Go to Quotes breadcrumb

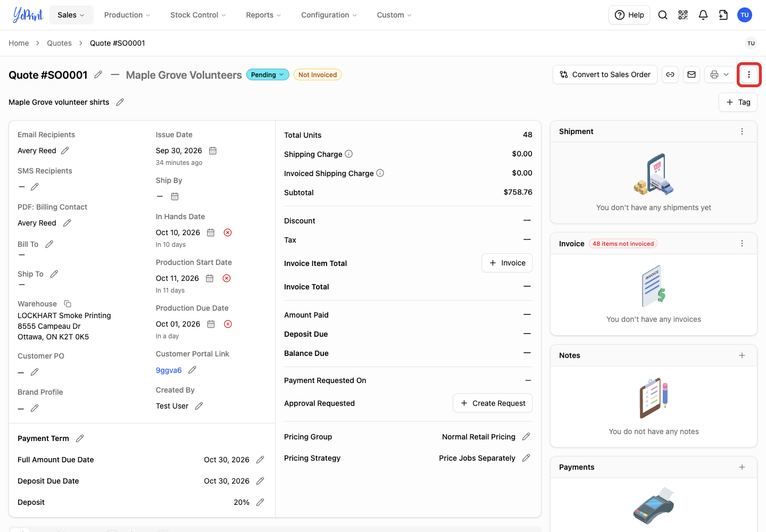coord(59,43)
